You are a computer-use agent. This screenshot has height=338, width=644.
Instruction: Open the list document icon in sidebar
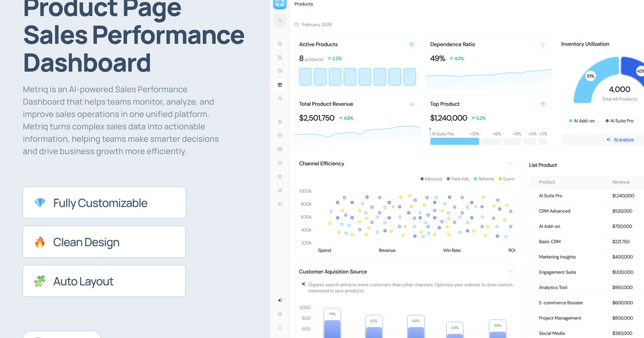pyautogui.click(x=280, y=57)
